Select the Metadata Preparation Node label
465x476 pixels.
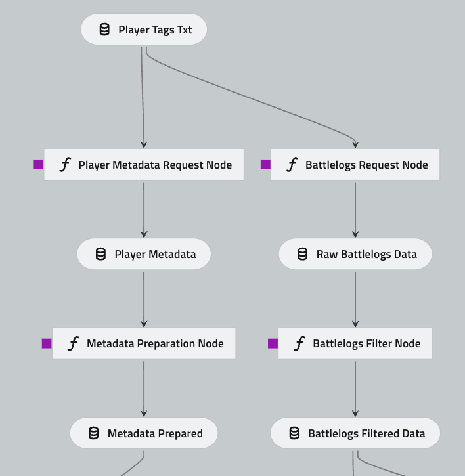tap(155, 343)
